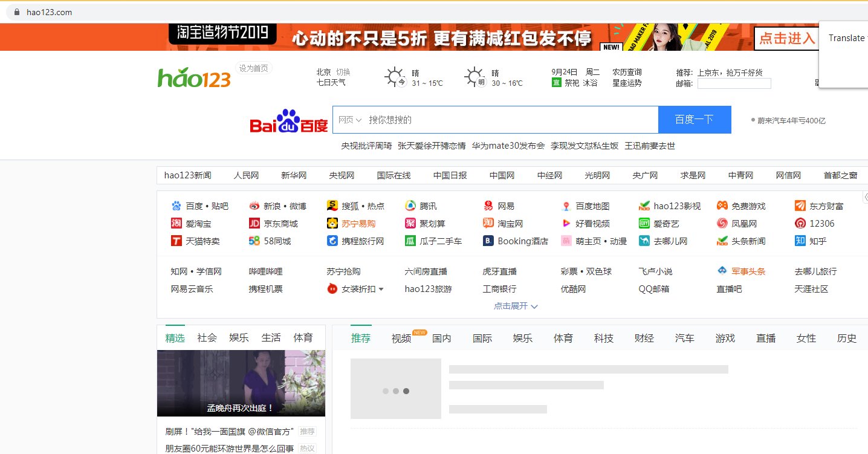Click 设为首页 button beside logo
The height and width of the screenshot is (454, 868).
[x=253, y=68]
